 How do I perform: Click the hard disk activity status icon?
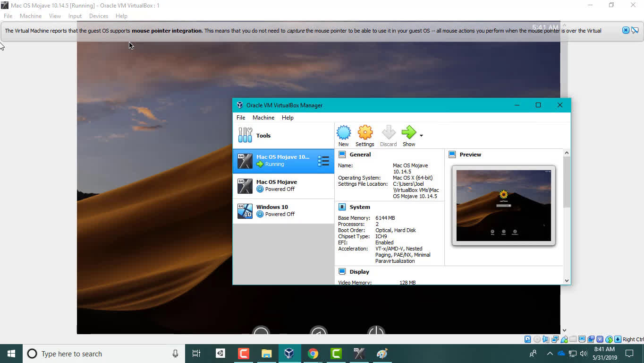coord(527,339)
